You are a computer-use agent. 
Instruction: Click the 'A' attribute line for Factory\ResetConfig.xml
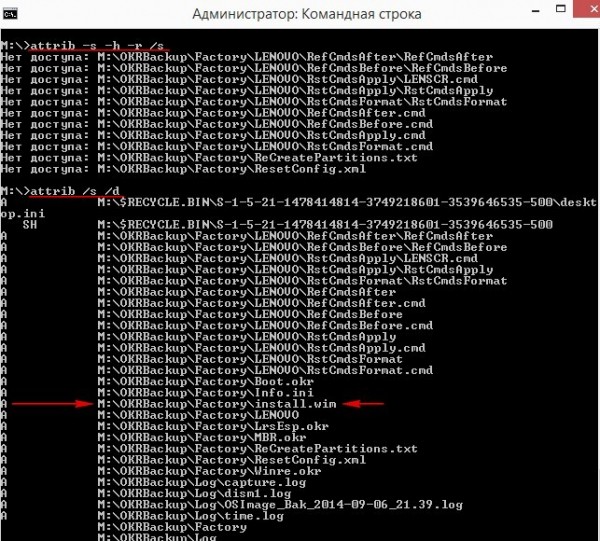[183, 460]
